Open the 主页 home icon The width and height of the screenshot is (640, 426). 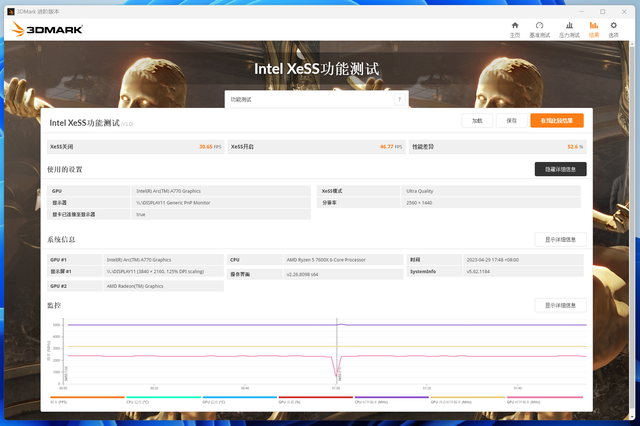pos(515,27)
